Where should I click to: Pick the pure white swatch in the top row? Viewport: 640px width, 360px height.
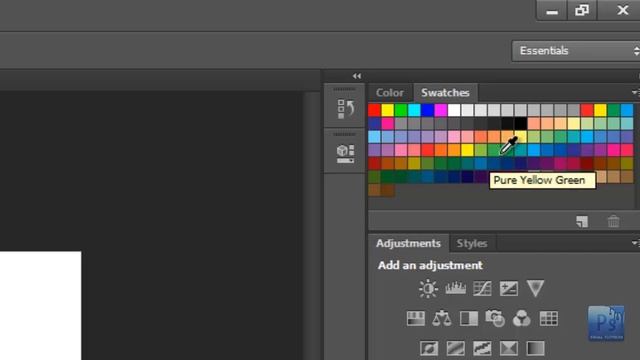(x=454, y=110)
